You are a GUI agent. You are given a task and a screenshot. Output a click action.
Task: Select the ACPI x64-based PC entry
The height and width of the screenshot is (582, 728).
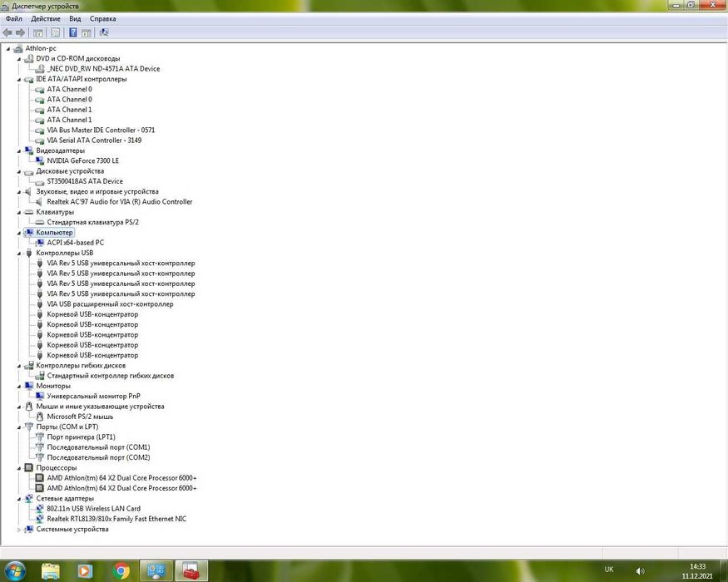click(75, 243)
